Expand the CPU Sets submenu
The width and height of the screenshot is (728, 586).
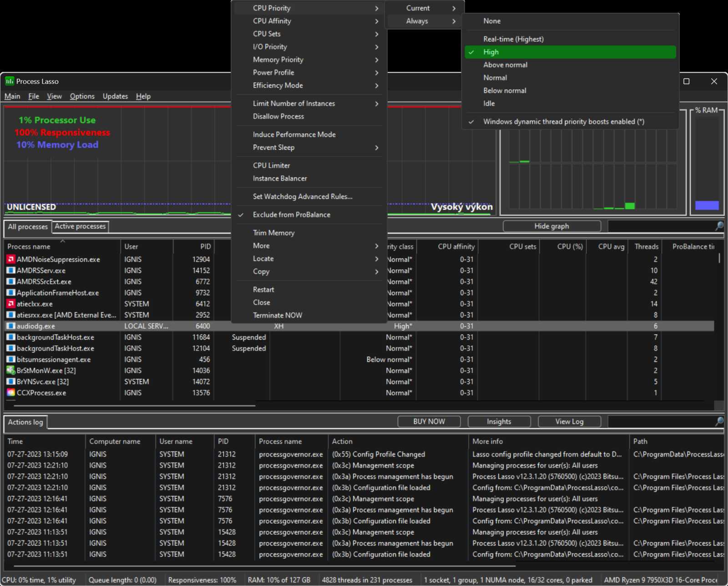309,34
